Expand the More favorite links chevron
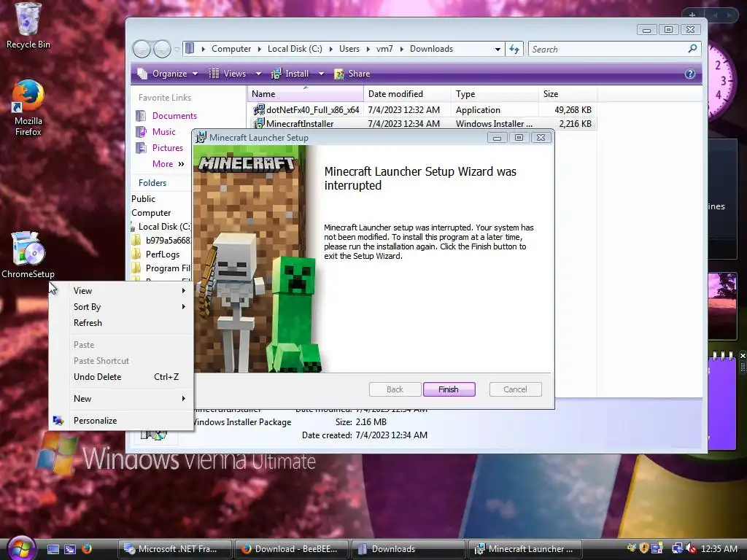This screenshot has height=560, width=747. (x=181, y=164)
